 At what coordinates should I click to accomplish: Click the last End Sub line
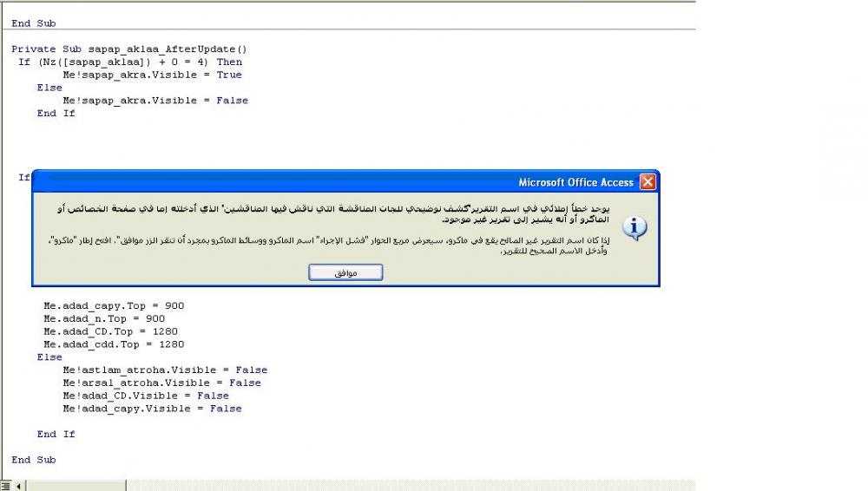click(34, 460)
